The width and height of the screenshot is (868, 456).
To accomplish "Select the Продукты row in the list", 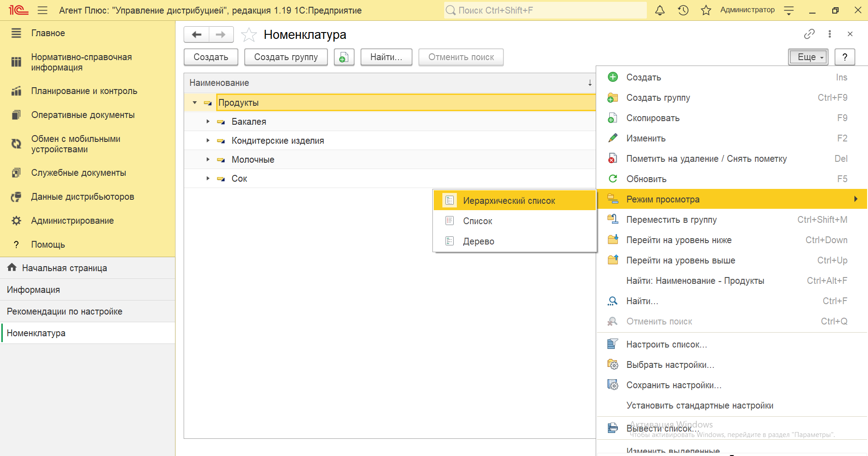I will pyautogui.click(x=389, y=103).
